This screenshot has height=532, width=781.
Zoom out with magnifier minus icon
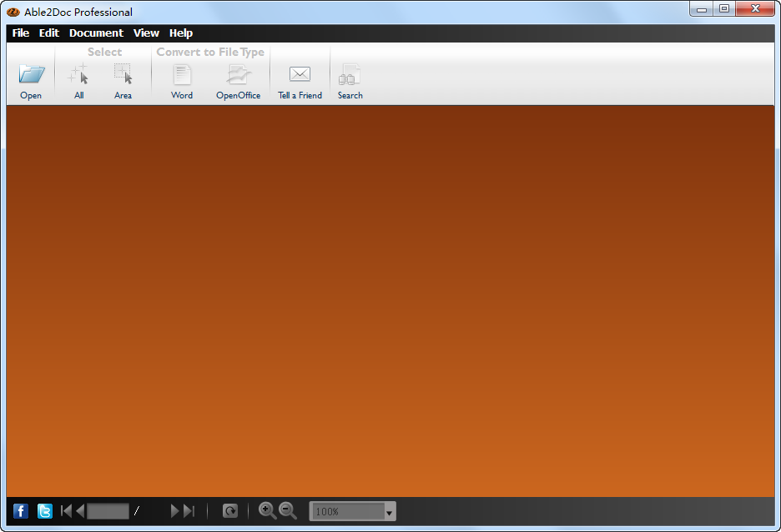click(288, 511)
